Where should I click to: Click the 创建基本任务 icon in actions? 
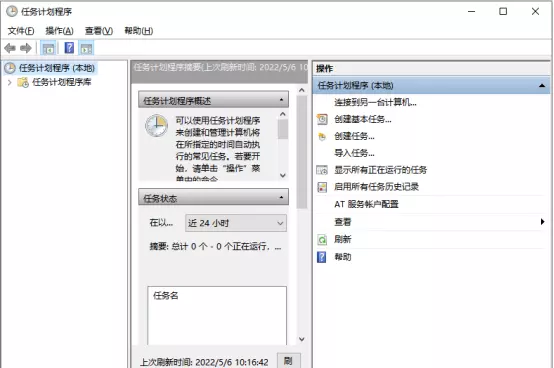[x=322, y=119]
